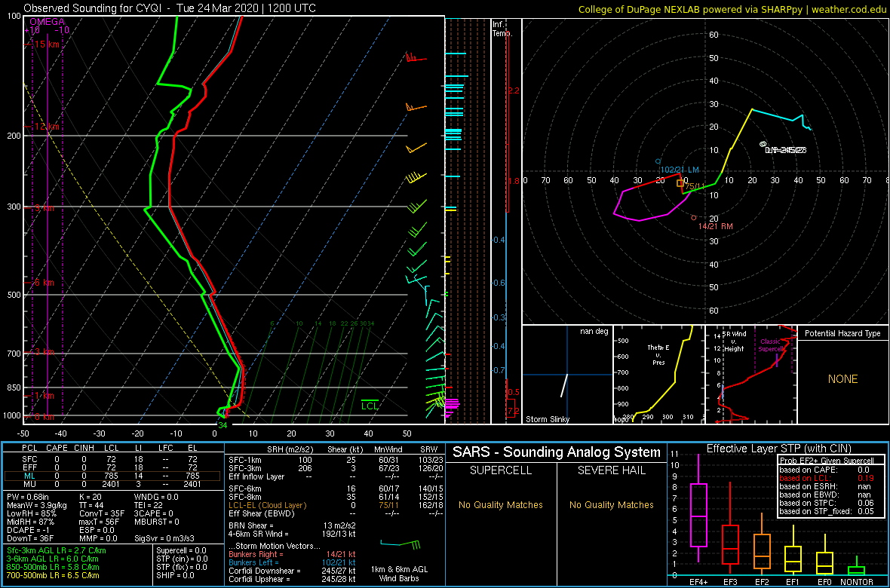Click the 'Potential Hazard Type' header

pyautogui.click(x=842, y=333)
